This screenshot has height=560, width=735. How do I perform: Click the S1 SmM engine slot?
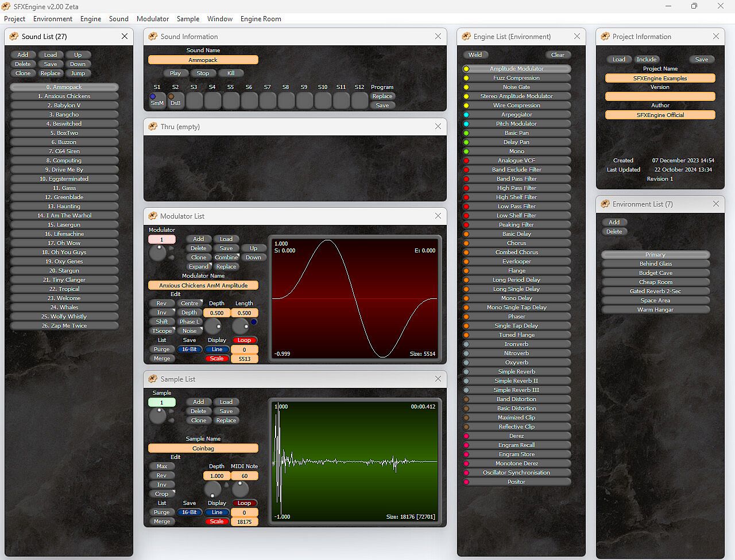coord(157,100)
